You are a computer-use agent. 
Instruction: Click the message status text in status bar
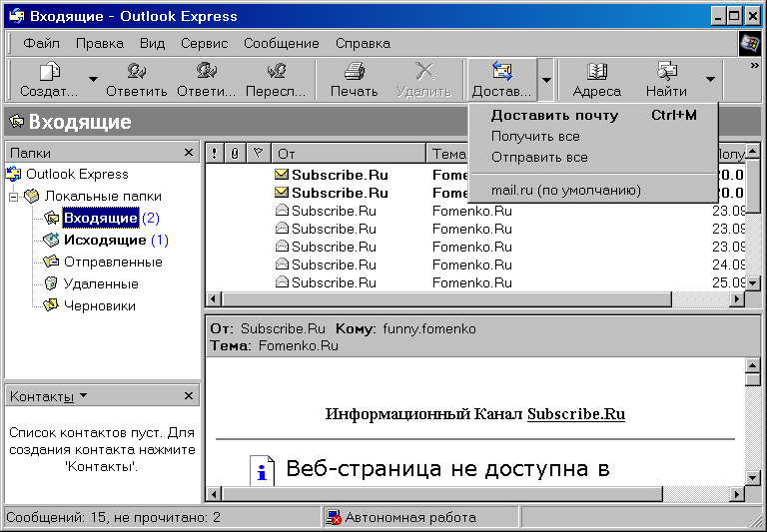(x=114, y=518)
